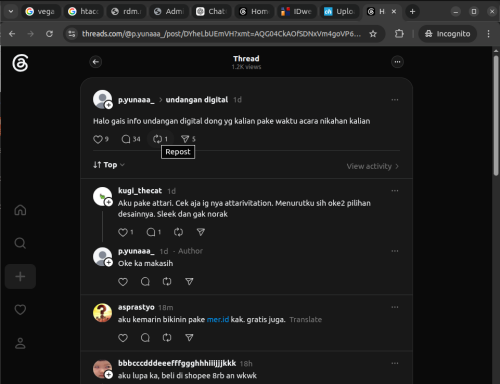
Task: Translate asprastyo's comment
Action: pyautogui.click(x=306, y=319)
